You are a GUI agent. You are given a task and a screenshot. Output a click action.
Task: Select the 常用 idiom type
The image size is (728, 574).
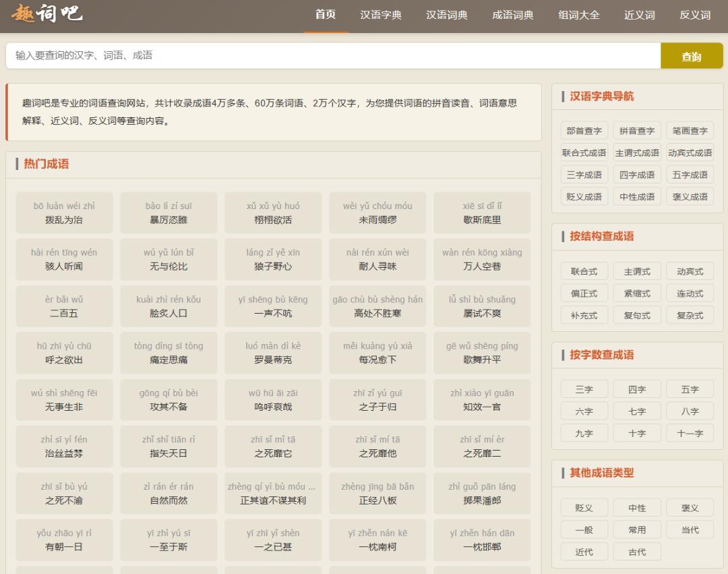pos(637,530)
